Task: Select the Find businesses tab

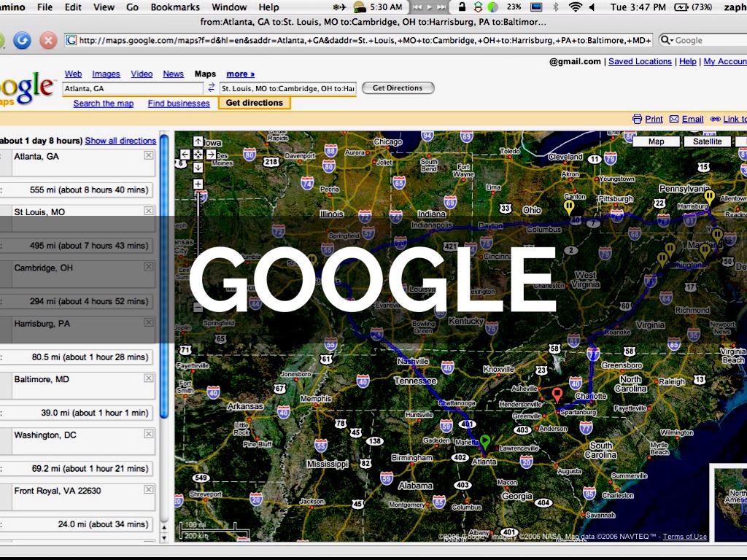Action: (x=179, y=104)
